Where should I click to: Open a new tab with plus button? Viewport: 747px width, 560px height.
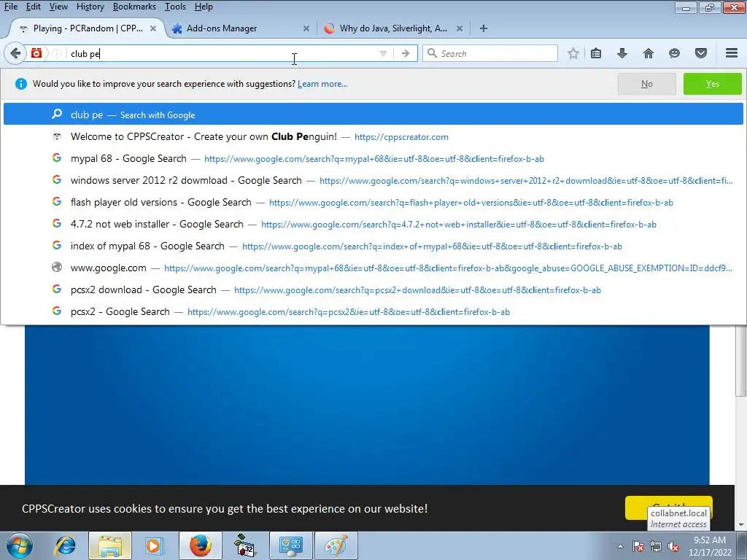pyautogui.click(x=484, y=28)
